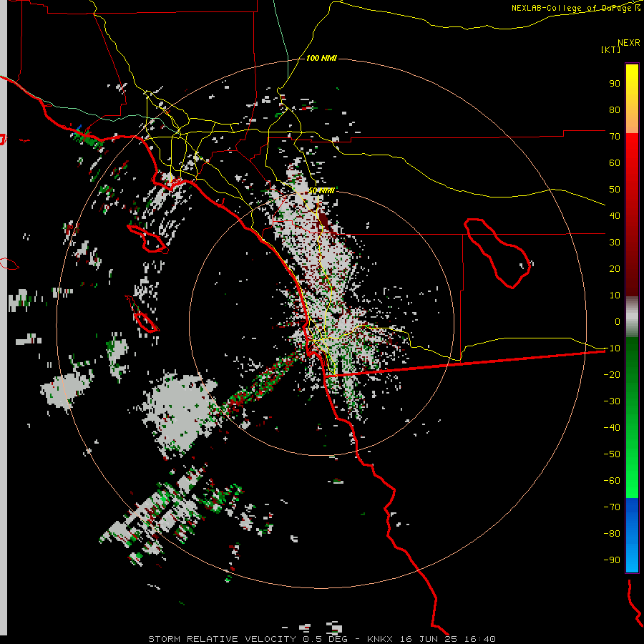Click the 90 value on velocity scale

pos(615,84)
